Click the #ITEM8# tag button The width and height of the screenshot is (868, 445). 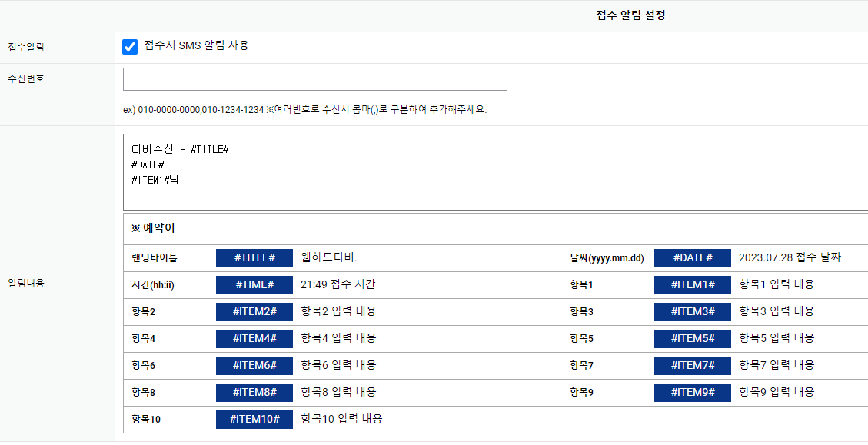(x=254, y=392)
